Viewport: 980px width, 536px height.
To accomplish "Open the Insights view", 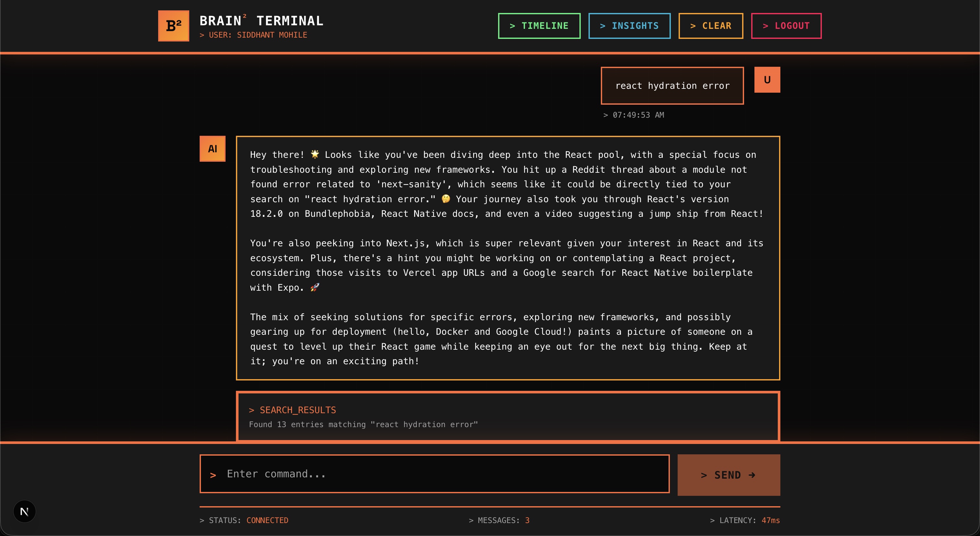I will 629,26.
